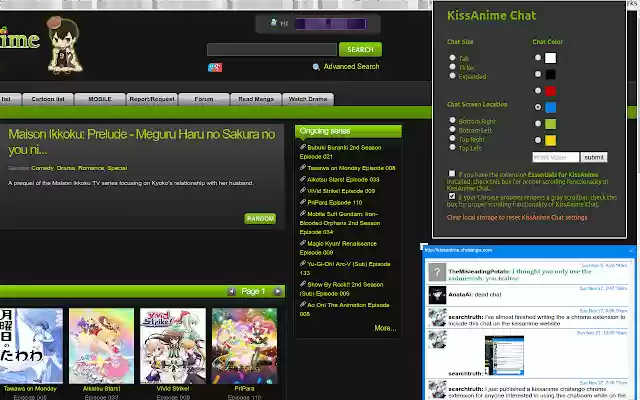Select the Tab chat size option
This screenshot has width=640, height=400.
[452, 58]
